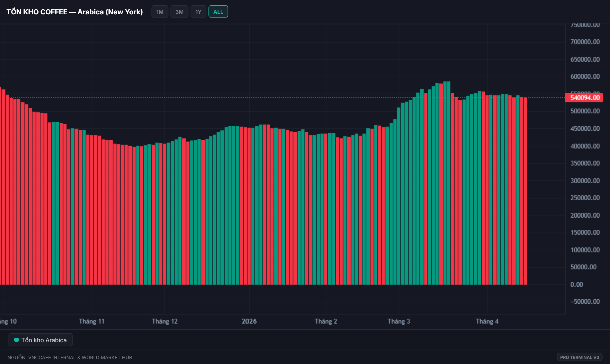The width and height of the screenshot is (610, 364).
Task: Click the Tháng 3 time axis label
Action: point(399,321)
